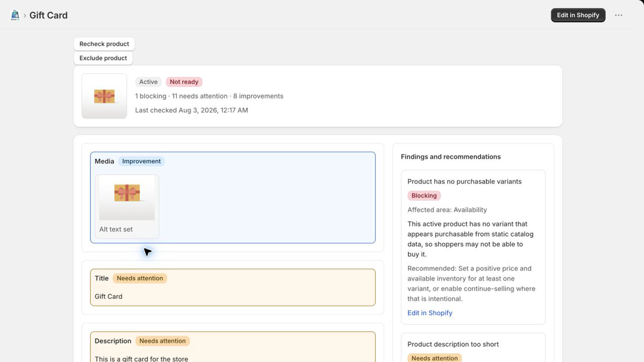Viewport: 644px width, 362px height.
Task: Click 'Affected area: Availability' text
Action: click(x=447, y=210)
